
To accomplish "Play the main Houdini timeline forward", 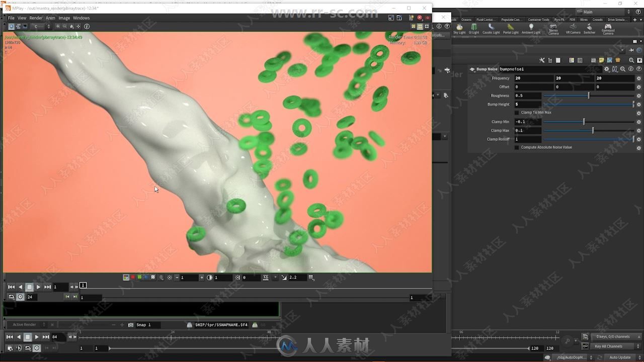I will click(37, 337).
